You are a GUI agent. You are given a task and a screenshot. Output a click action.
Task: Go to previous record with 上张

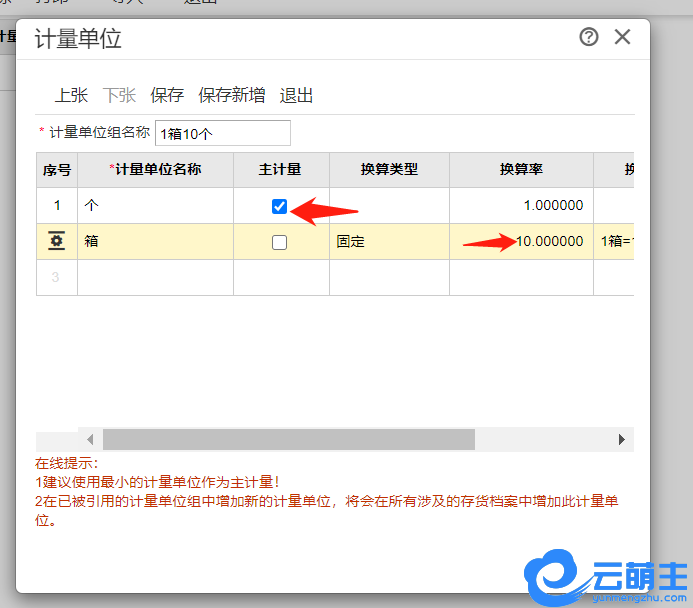coord(71,95)
